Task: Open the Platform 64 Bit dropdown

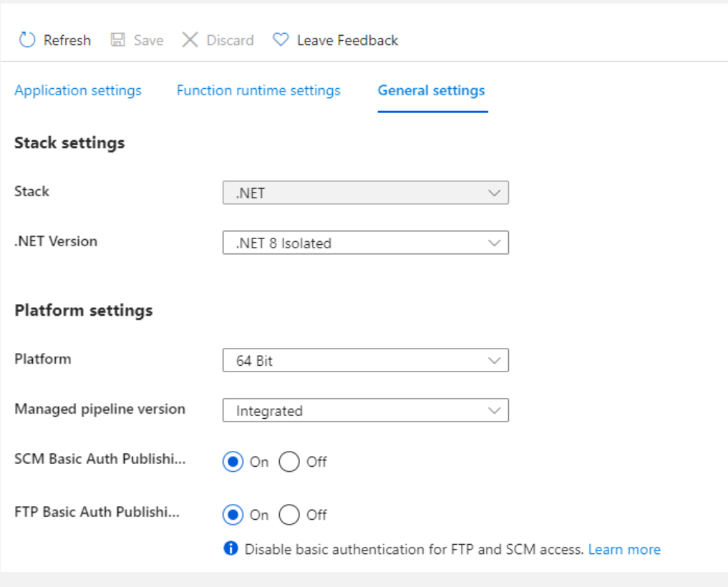Action: (365, 361)
